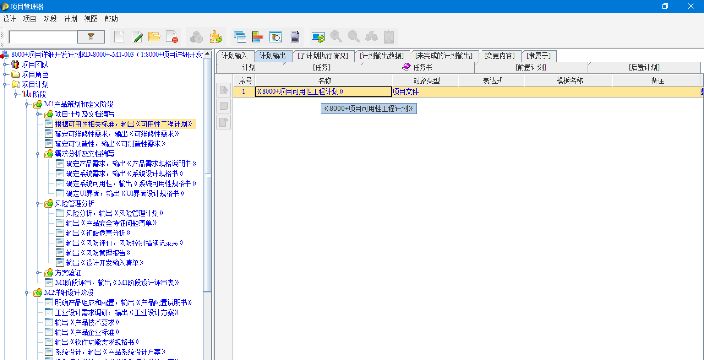Click the green pencil edit icon
Image resolution: width=704 pixels, height=360 pixels.
coord(137,37)
